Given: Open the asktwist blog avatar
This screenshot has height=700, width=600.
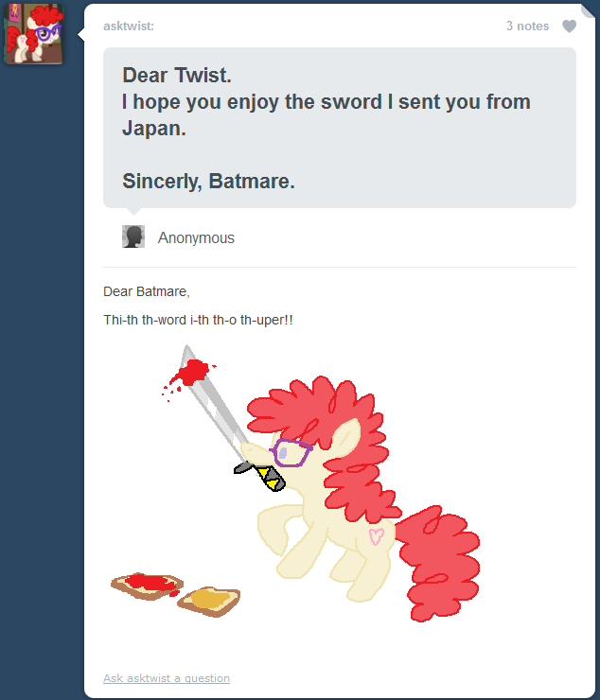Looking at the screenshot, I should [33, 34].
